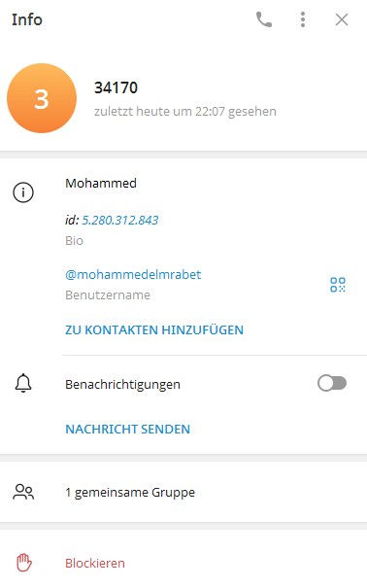Open the orange profile avatar
This screenshot has height=588, width=367.
[42, 98]
